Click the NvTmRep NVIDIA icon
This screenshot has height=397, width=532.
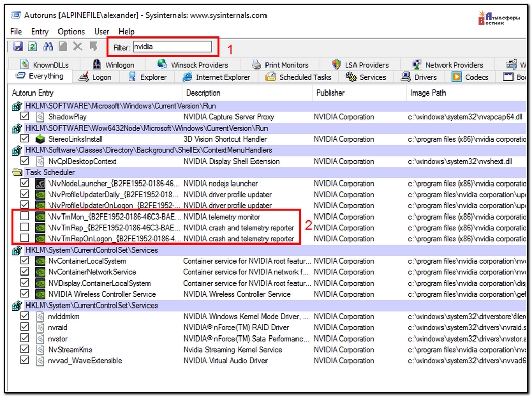[40, 228]
